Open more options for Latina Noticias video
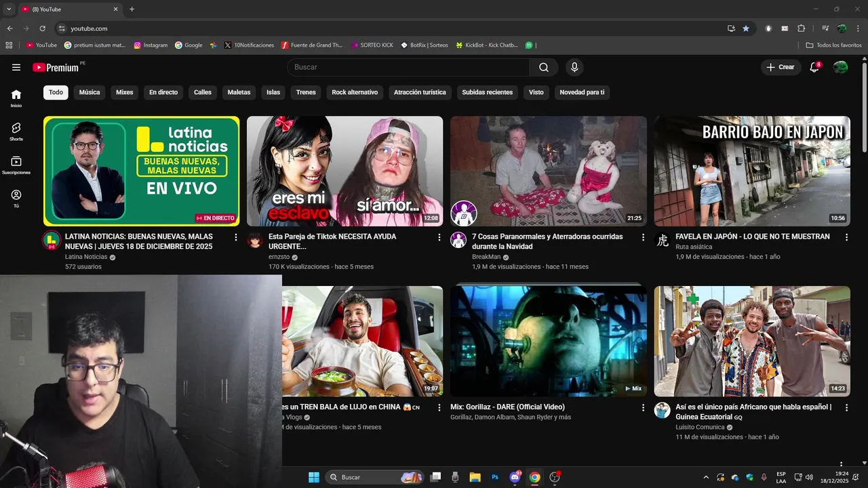The width and height of the screenshot is (868, 488). (236, 237)
